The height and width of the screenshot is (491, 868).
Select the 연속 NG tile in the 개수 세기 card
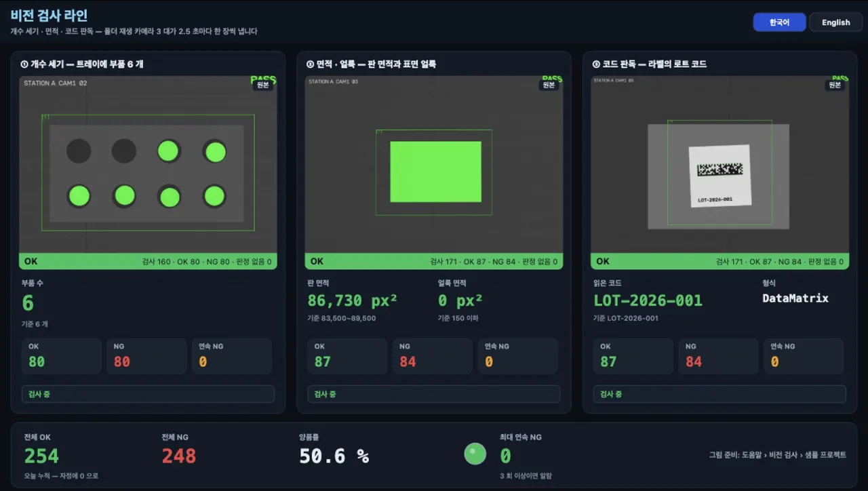(232, 356)
